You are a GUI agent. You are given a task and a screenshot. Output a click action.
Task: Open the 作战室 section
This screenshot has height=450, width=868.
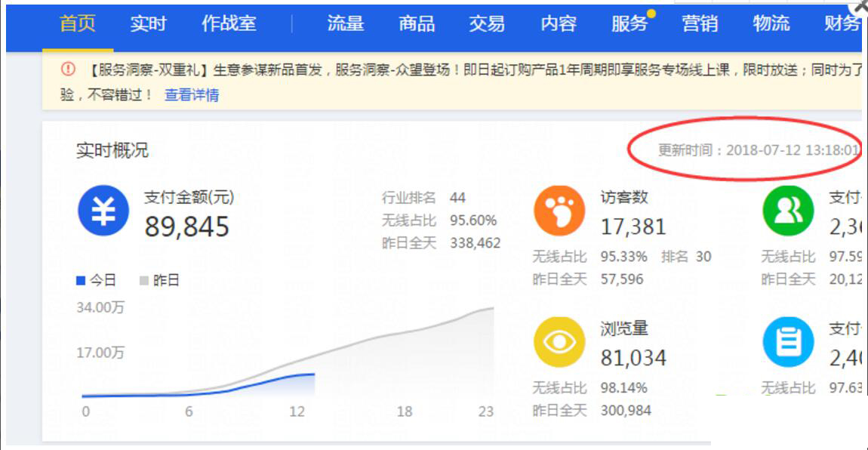click(229, 23)
